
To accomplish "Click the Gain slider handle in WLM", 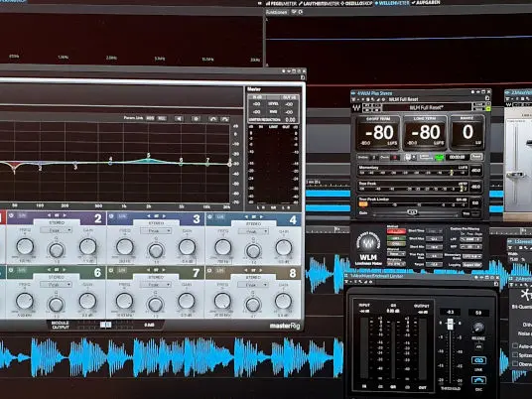I will click(412, 212).
